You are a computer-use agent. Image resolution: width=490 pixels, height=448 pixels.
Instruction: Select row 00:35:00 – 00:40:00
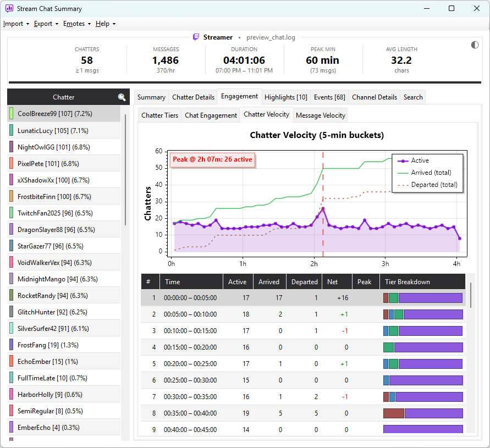point(303,413)
